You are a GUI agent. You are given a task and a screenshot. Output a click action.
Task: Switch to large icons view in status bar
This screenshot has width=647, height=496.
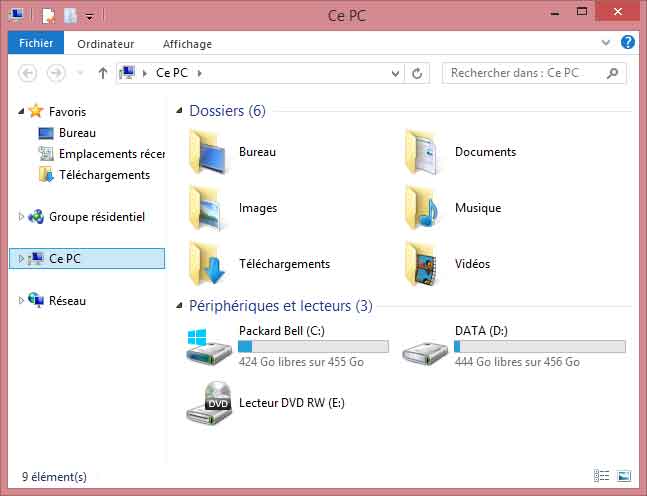pyautogui.click(x=624, y=476)
